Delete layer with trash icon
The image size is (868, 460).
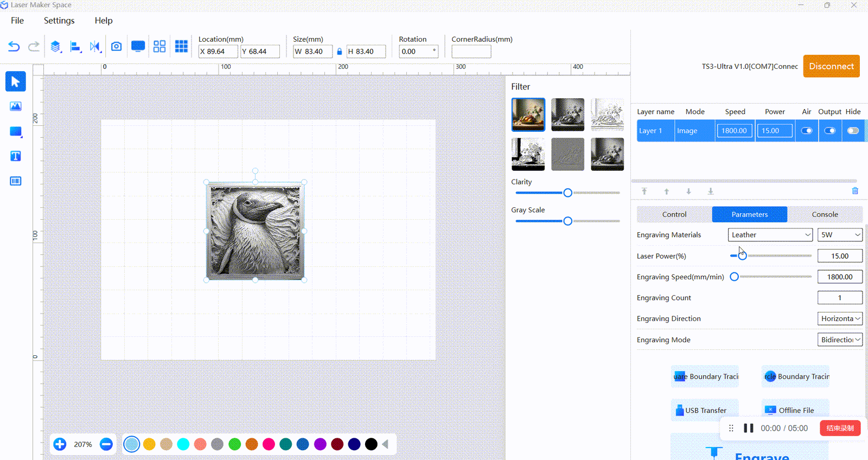855,191
